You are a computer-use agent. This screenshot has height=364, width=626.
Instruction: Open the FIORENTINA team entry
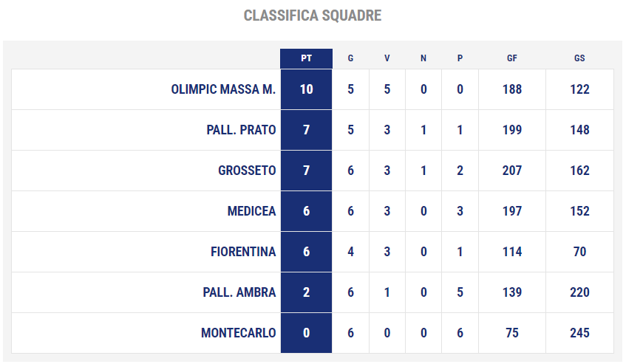point(243,252)
